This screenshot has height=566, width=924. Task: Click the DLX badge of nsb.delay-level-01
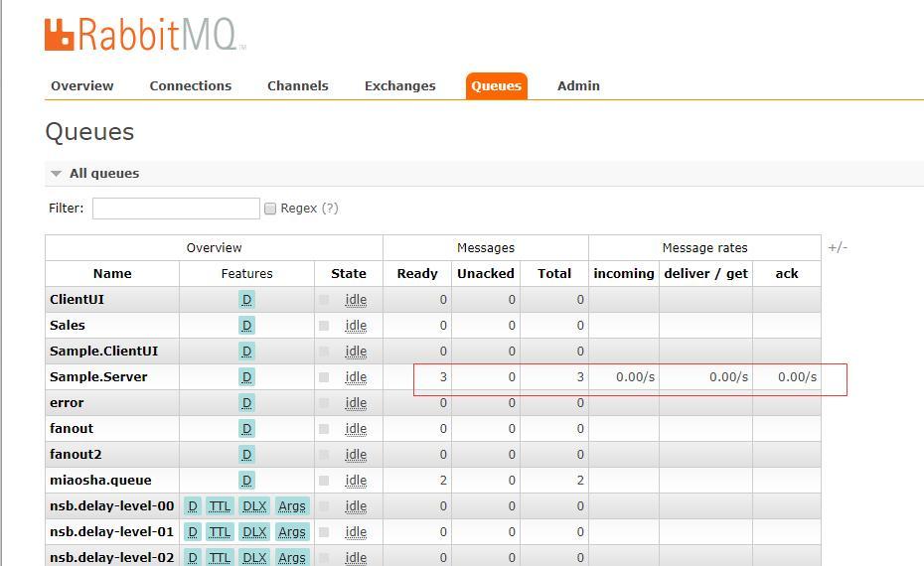(x=254, y=532)
